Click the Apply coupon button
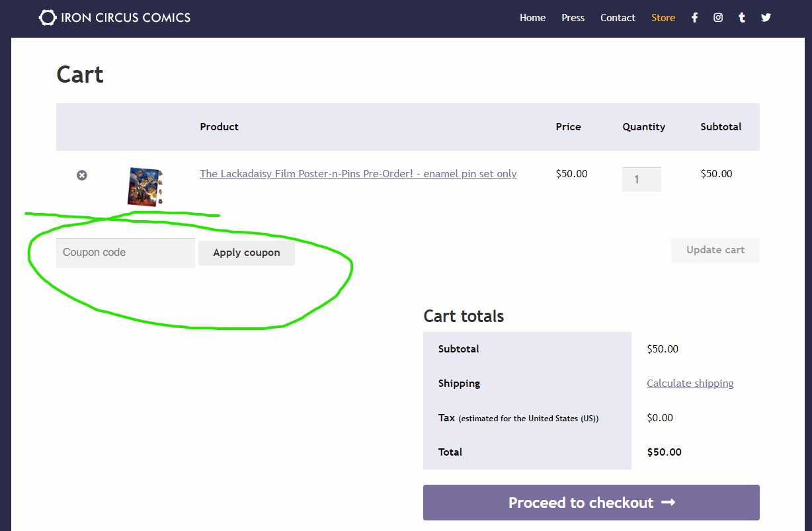The image size is (812, 531). pyautogui.click(x=247, y=253)
